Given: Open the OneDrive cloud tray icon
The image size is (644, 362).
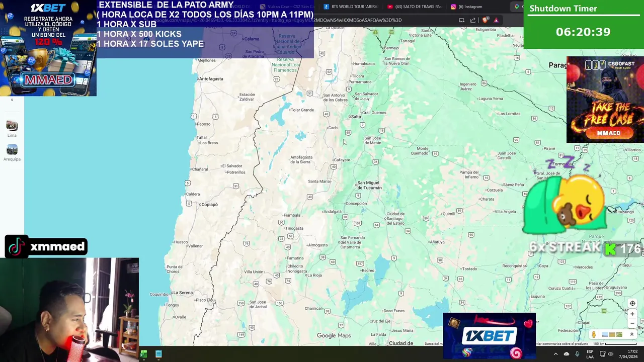Looking at the screenshot, I should (567, 354).
